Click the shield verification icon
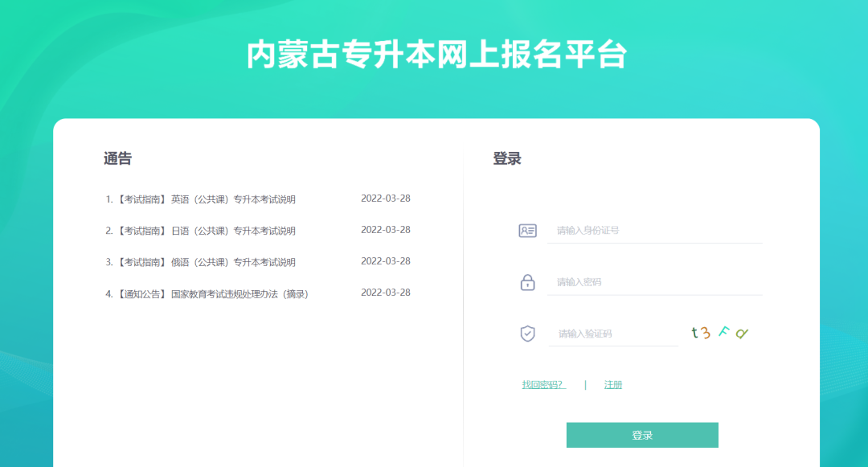The height and width of the screenshot is (467, 868). [x=527, y=334]
